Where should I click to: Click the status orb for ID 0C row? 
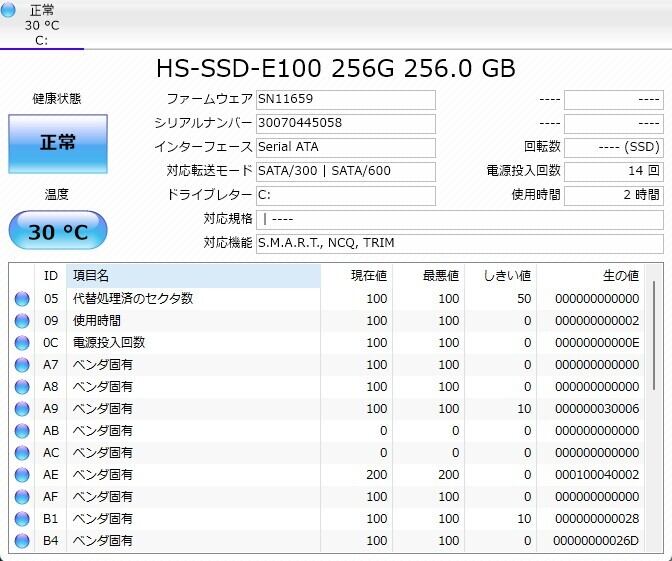click(x=22, y=343)
